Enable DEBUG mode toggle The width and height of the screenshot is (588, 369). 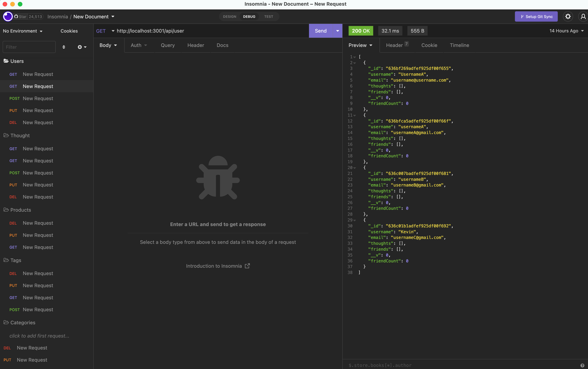point(249,16)
